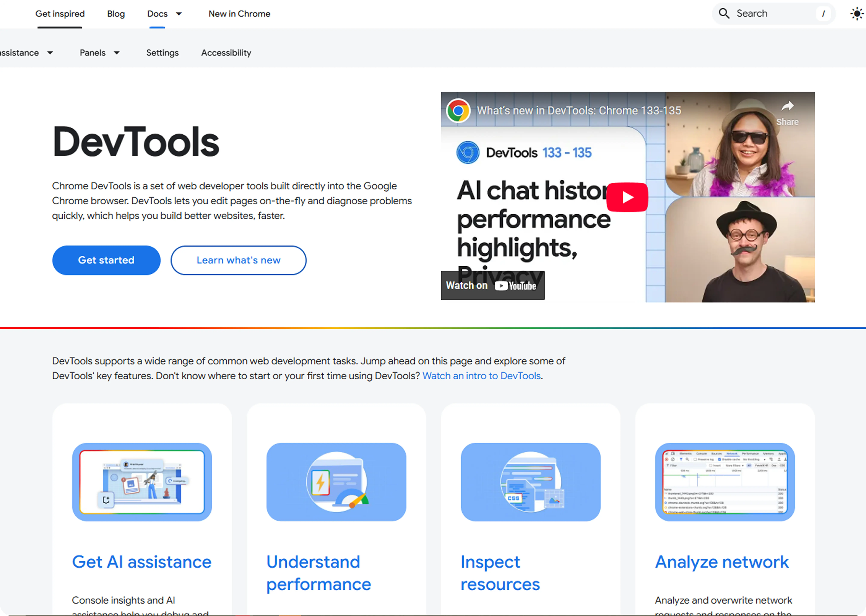Expand the Docs dropdown arrow
Screen dimensions: 866x616
pyautogui.click(x=179, y=14)
